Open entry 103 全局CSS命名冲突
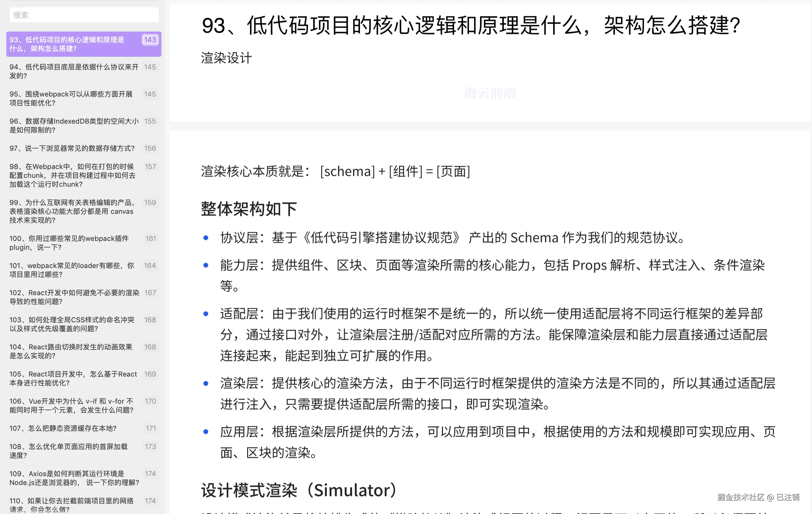This screenshot has width=812, height=514. 72,324
